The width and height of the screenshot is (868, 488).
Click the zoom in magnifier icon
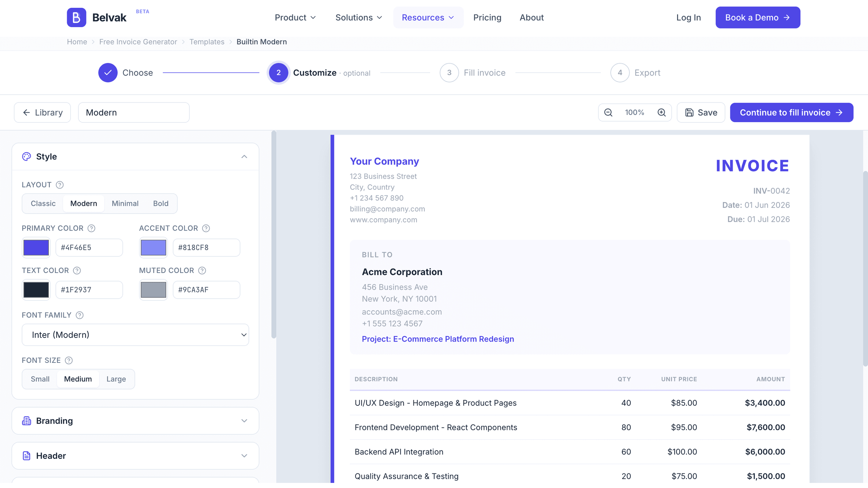662,113
